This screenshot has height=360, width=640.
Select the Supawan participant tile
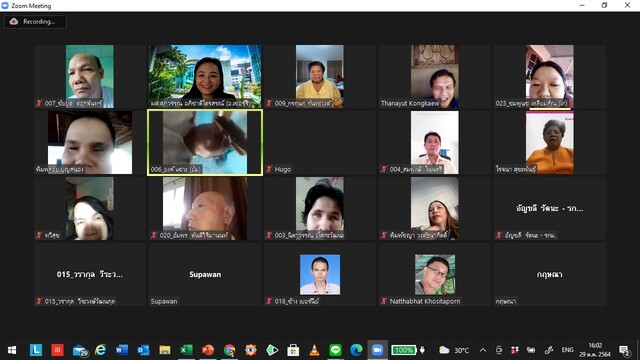205,274
